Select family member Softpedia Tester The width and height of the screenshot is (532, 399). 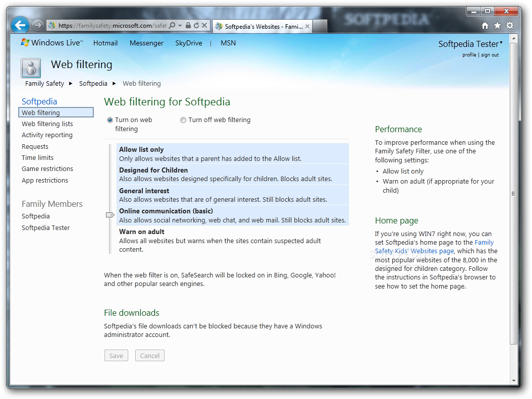tap(46, 228)
